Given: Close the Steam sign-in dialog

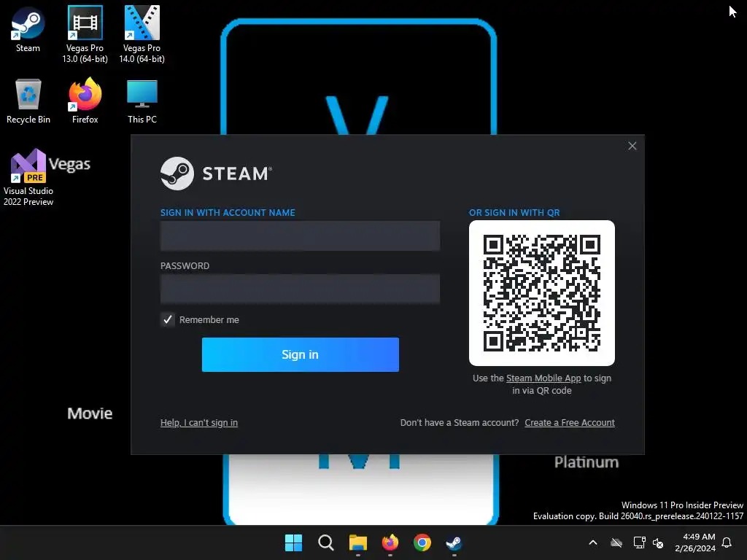Looking at the screenshot, I should tap(632, 146).
